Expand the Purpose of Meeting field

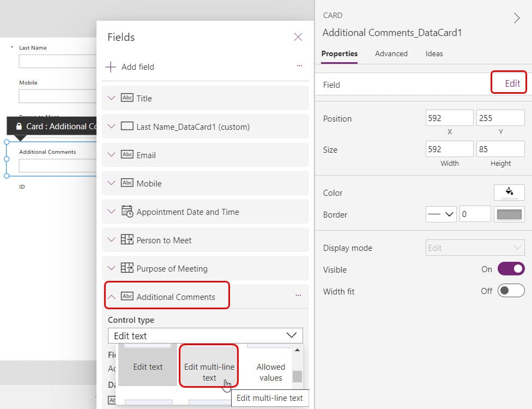111,268
